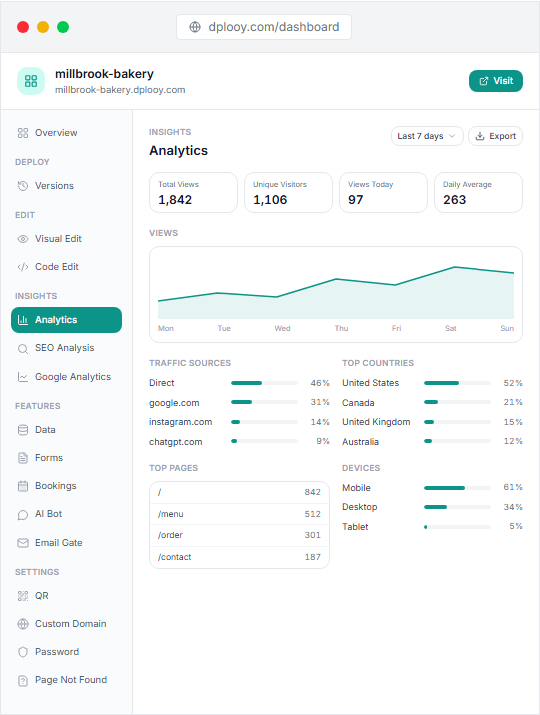Click the QR label in Settings
Viewport: 540px width, 715px height.
pyautogui.click(x=42, y=596)
